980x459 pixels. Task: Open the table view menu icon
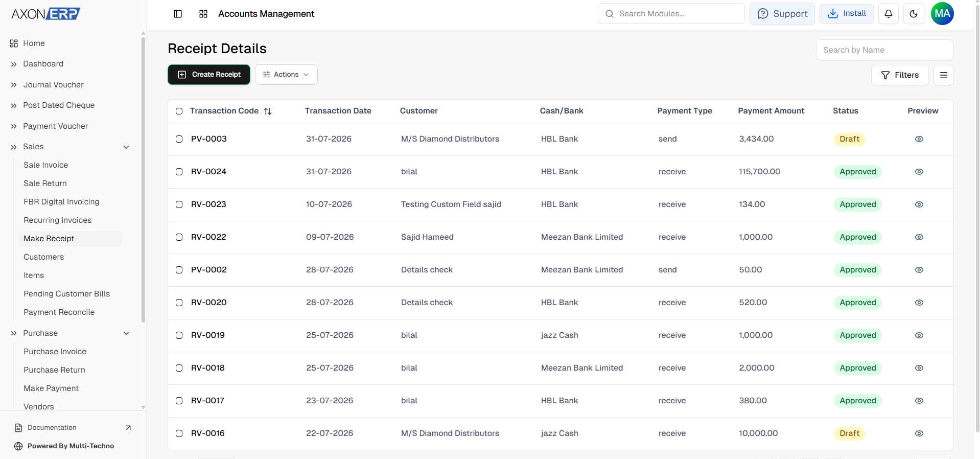click(944, 75)
